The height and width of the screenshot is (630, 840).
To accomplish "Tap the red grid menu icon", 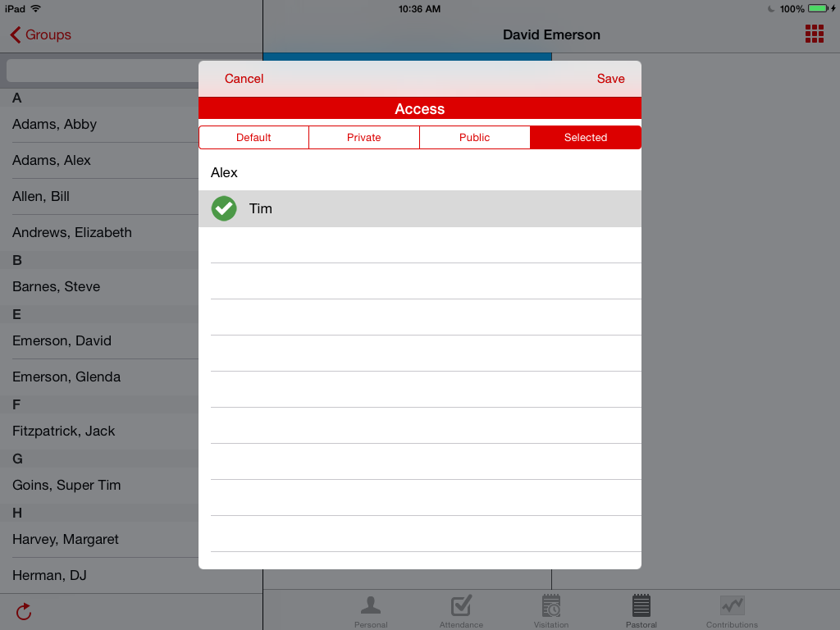I will (814, 34).
